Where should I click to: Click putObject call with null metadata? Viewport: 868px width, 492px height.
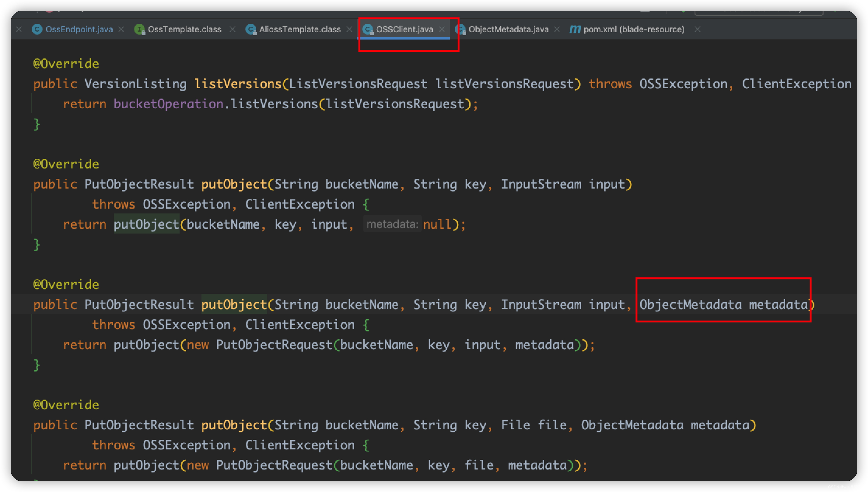(x=146, y=224)
